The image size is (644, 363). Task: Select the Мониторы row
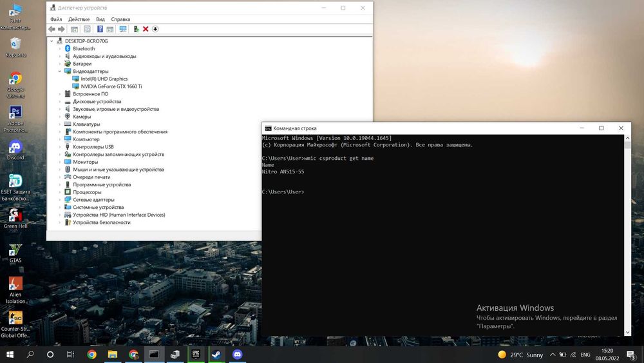[x=86, y=162]
